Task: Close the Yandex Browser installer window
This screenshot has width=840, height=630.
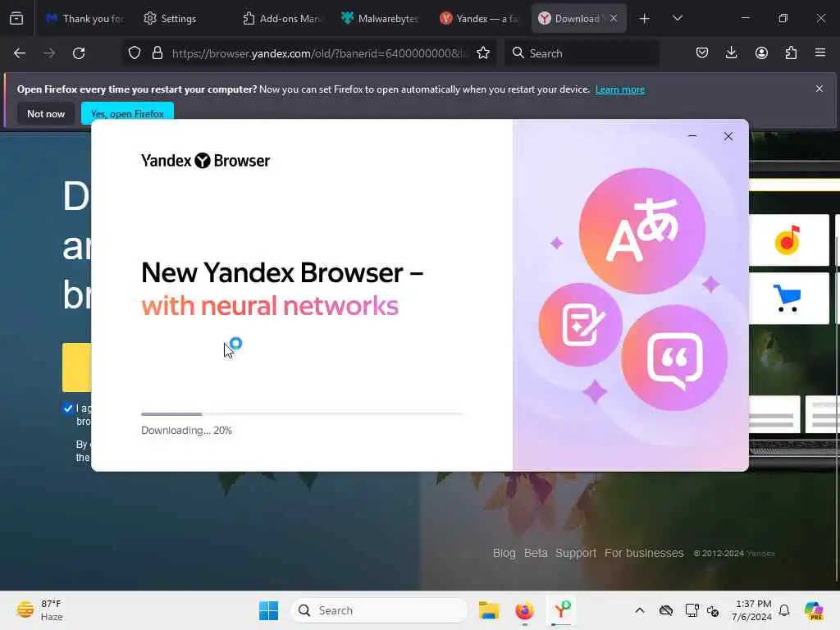Action: pyautogui.click(x=728, y=136)
